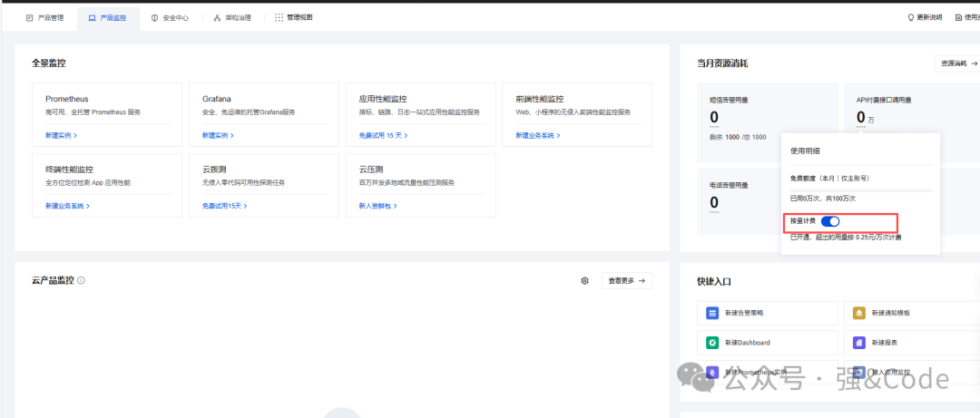Image resolution: width=980 pixels, height=418 pixels.
Task: Click 新建业务系统 under 前端性能监控
Action: (538, 135)
